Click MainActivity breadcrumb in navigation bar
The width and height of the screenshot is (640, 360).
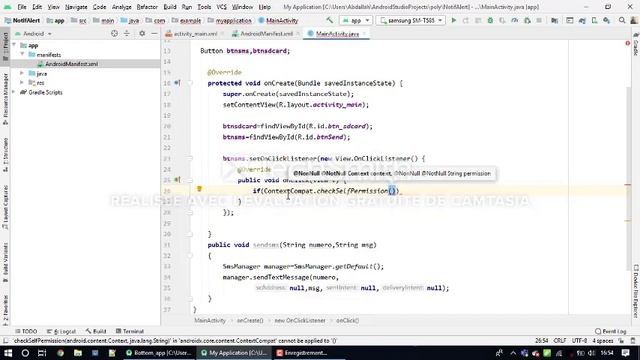click(278, 20)
